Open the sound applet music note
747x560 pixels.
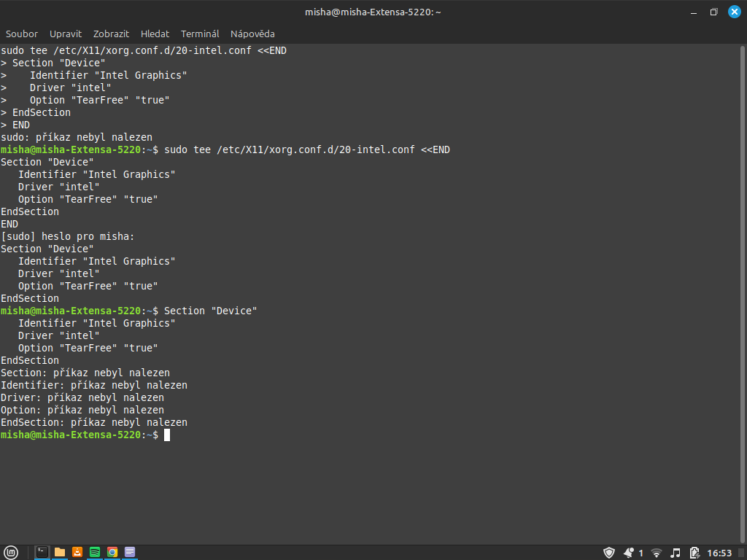[x=676, y=553]
